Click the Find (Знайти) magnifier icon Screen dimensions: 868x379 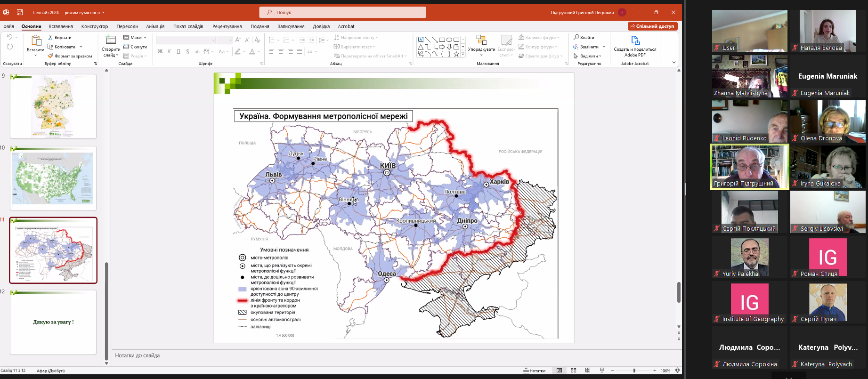tap(576, 37)
